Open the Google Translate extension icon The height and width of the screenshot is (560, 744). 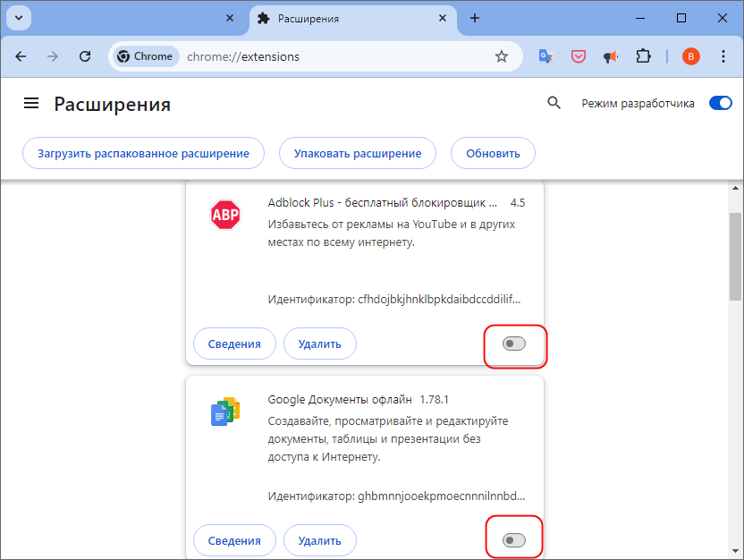click(x=546, y=56)
